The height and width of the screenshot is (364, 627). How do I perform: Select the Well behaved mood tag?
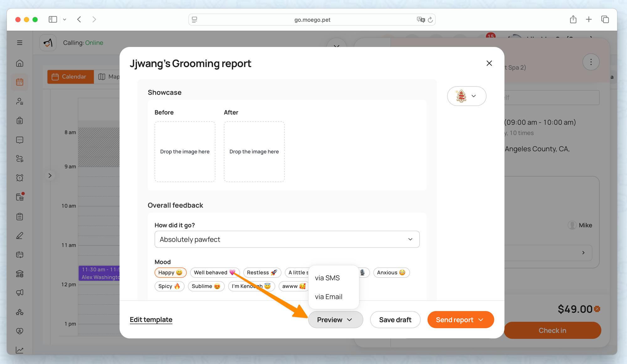coord(214,273)
